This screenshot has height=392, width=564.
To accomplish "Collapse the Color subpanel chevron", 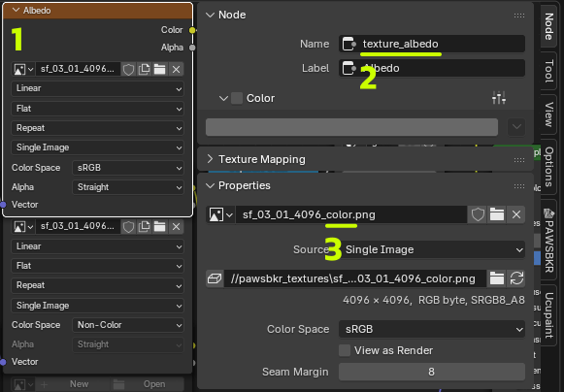I will click(x=223, y=98).
